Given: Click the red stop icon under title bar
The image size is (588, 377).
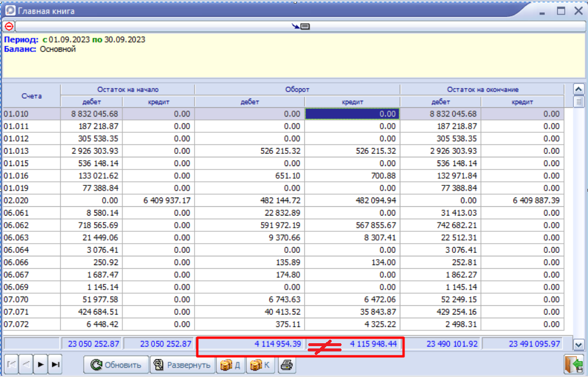Looking at the screenshot, I should [x=9, y=26].
